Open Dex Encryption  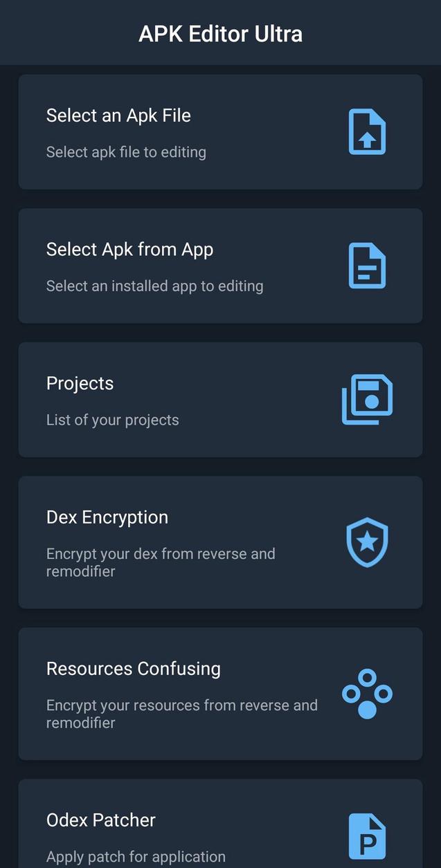click(x=220, y=542)
